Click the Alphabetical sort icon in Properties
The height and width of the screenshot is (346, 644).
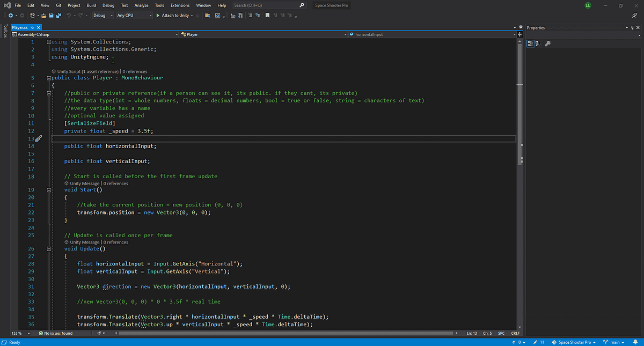537,44
